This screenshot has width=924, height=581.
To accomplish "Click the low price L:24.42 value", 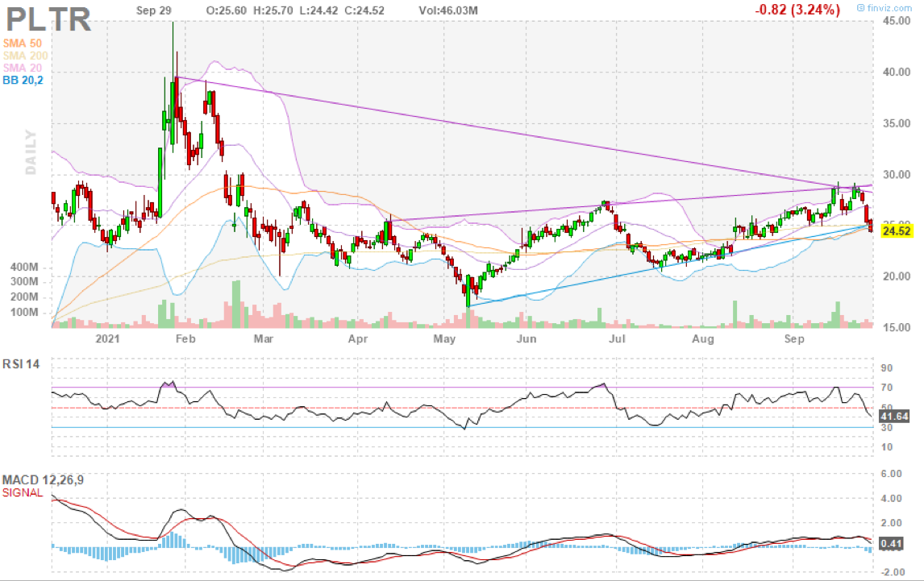I will pyautogui.click(x=318, y=10).
